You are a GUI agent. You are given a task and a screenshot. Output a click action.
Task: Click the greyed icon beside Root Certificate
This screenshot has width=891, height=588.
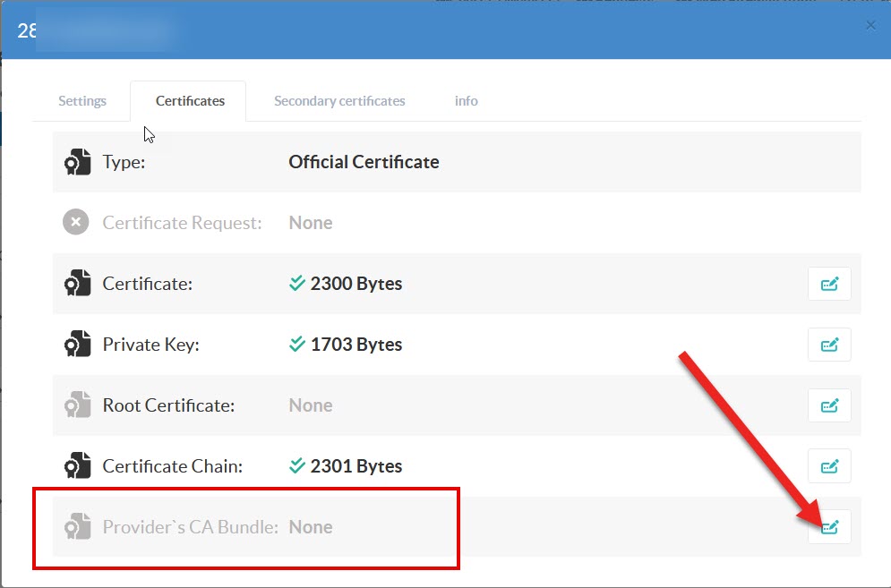pyautogui.click(x=77, y=405)
